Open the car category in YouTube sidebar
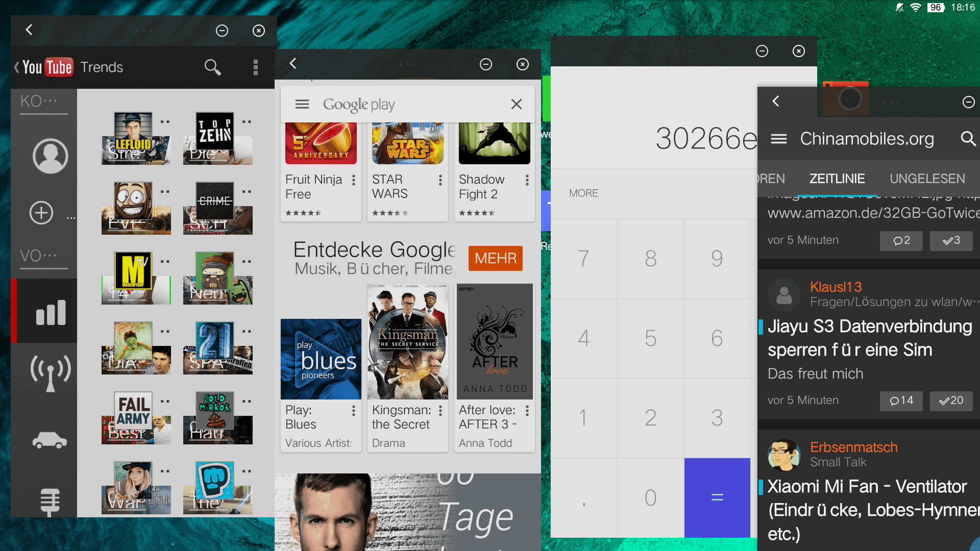This screenshot has height=551, width=980. (x=50, y=440)
